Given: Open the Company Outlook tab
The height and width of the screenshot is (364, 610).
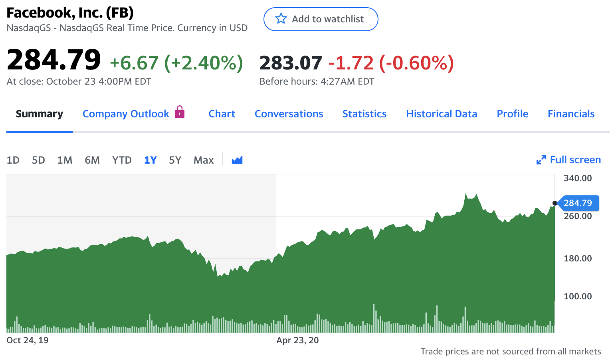Looking at the screenshot, I should (126, 114).
